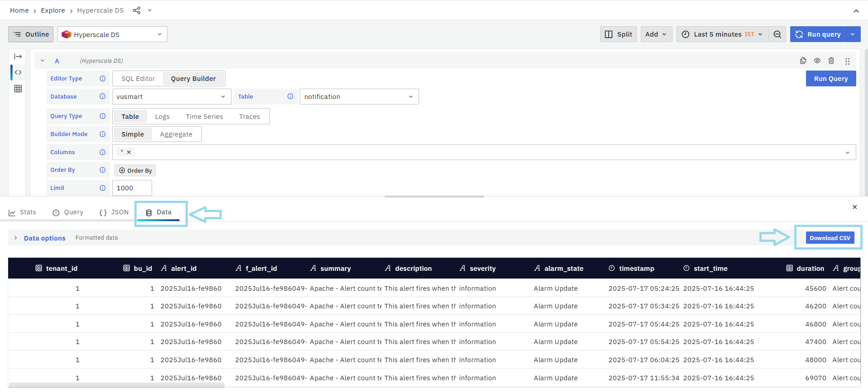Click the Limit input field
The width and height of the screenshot is (868, 392).
[x=132, y=188]
